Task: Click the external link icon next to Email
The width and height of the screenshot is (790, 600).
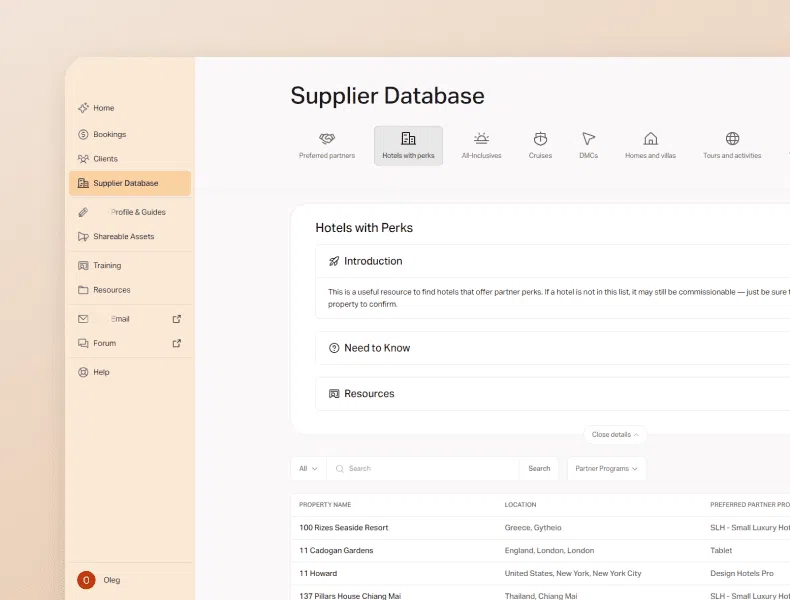Action: coord(177,319)
